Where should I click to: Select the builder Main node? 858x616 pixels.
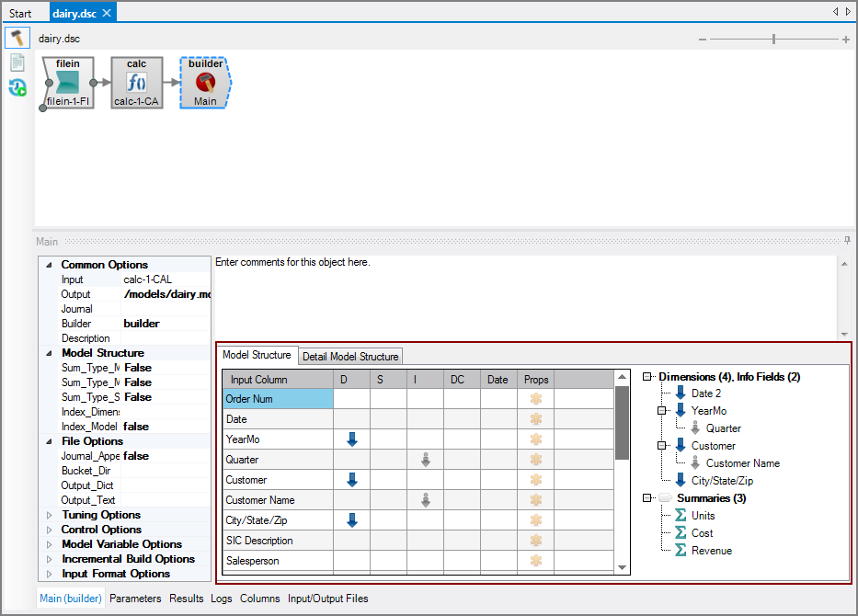click(204, 81)
